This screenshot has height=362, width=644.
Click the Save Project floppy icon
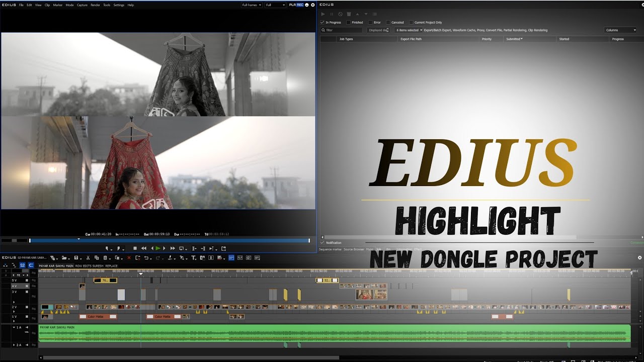pos(76,258)
